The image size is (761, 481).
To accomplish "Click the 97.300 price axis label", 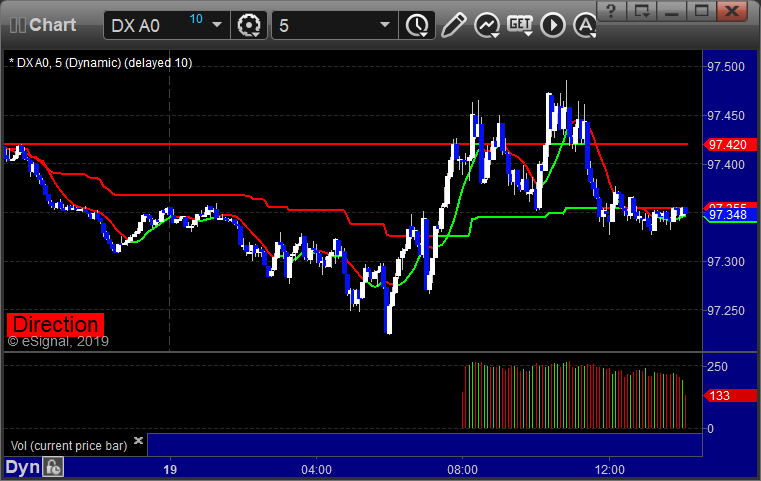I will coord(726,262).
